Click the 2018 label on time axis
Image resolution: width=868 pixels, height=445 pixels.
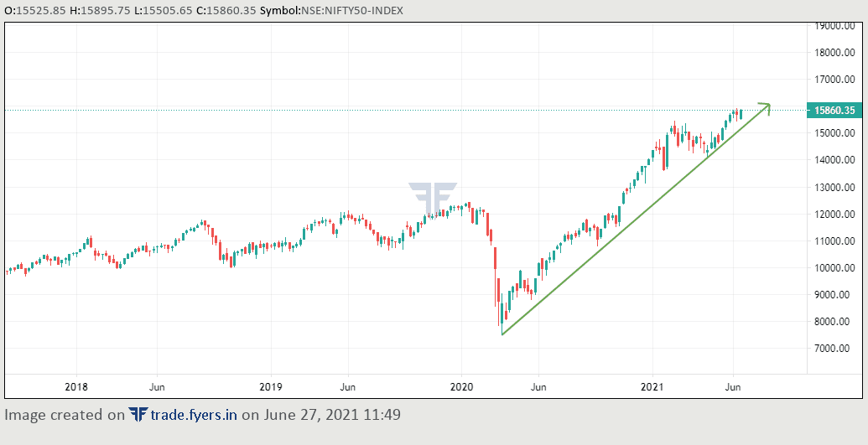(76, 386)
